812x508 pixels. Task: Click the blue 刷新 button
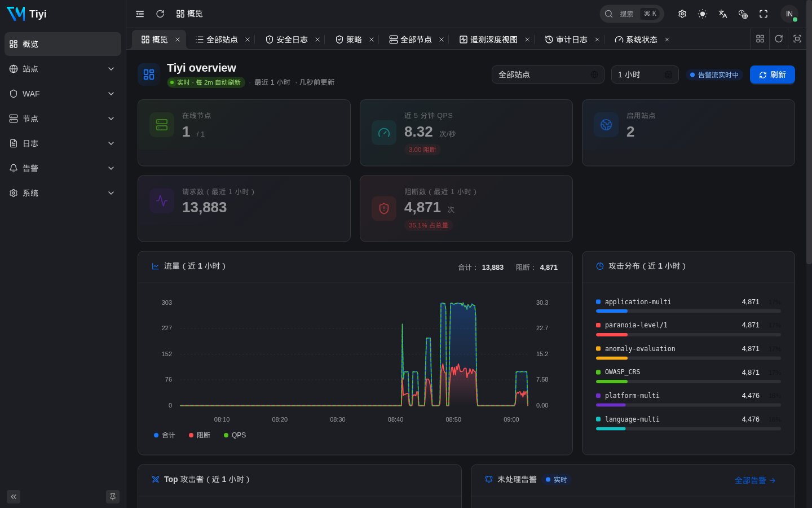click(773, 75)
